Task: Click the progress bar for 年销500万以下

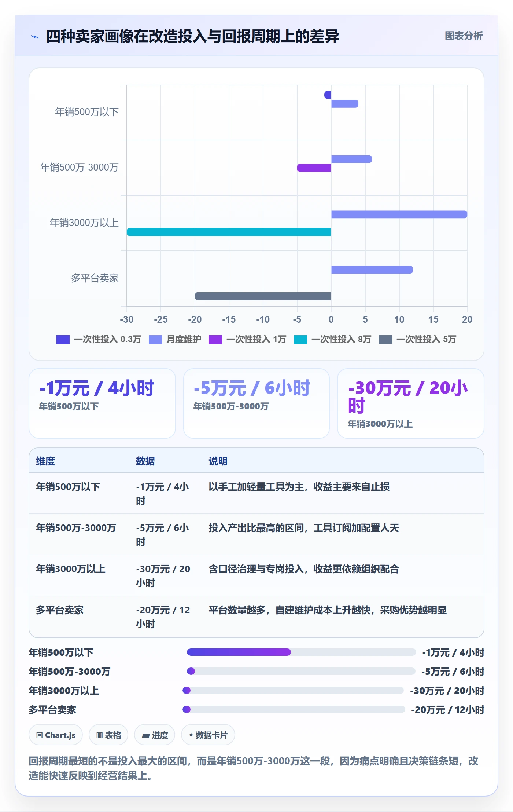Action: click(x=301, y=652)
